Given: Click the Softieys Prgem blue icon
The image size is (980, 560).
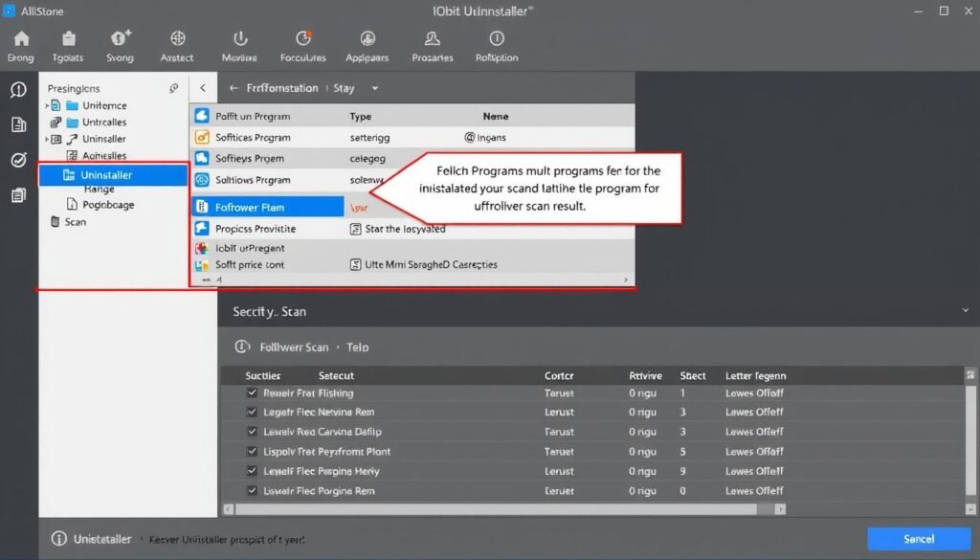Looking at the screenshot, I should coord(202,158).
